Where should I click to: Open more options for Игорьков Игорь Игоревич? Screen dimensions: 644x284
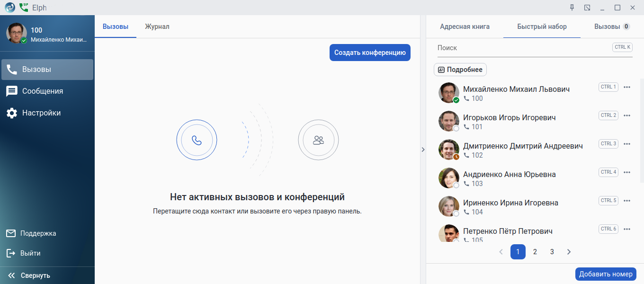(627, 115)
